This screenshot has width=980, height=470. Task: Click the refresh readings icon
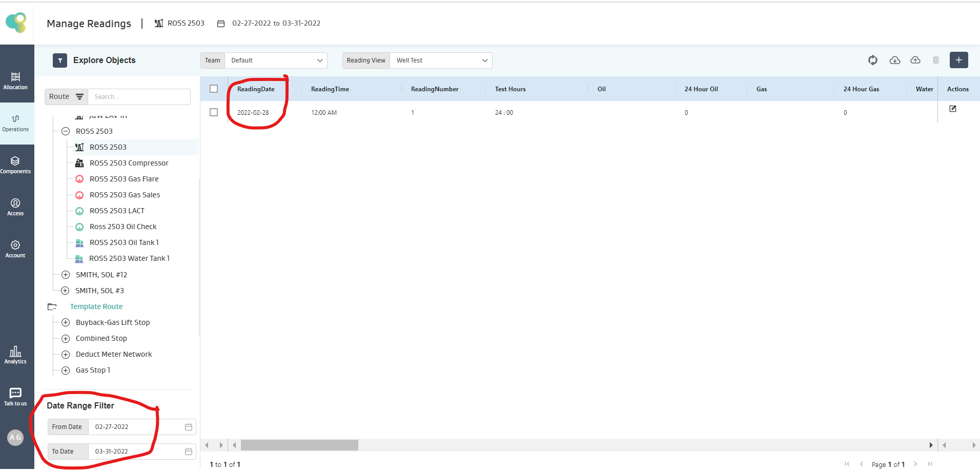coord(872,60)
